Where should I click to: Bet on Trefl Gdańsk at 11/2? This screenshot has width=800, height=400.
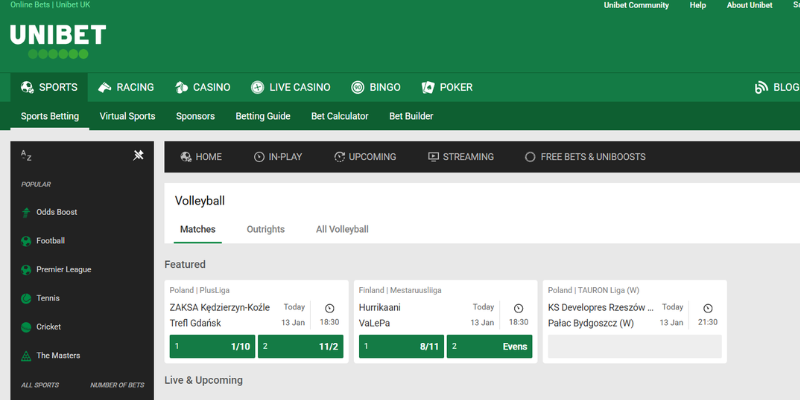301,346
